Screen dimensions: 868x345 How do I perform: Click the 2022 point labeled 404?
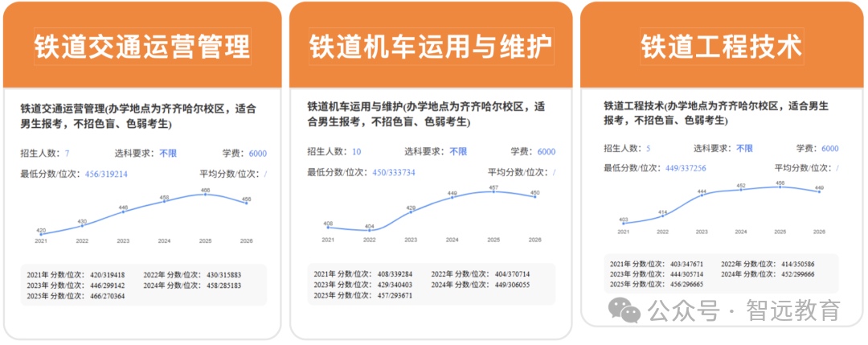369,230
